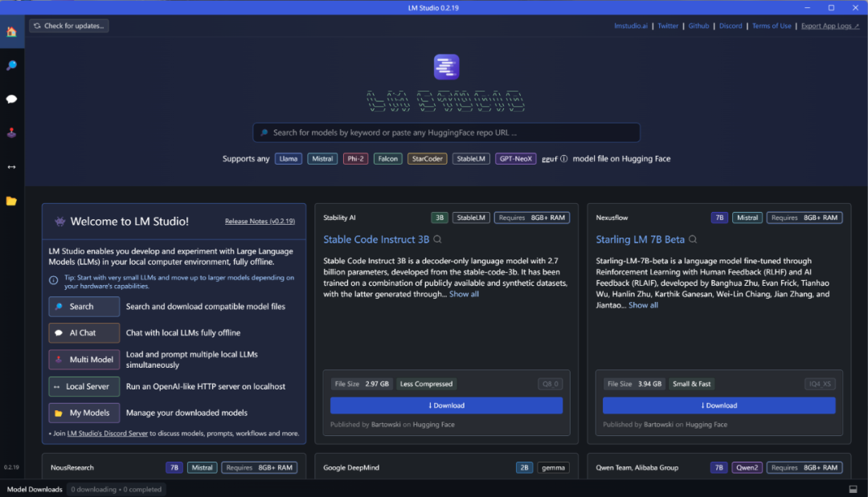
Task: Open the Github link
Action: (x=698, y=26)
